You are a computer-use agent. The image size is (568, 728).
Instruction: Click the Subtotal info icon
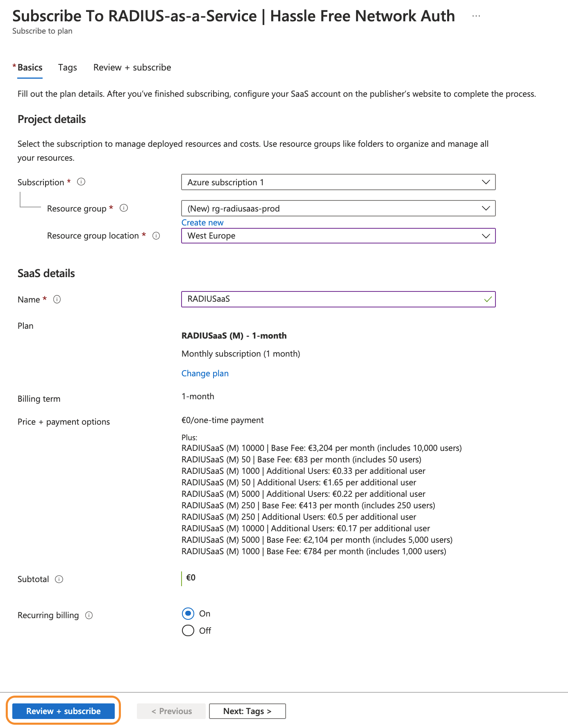(59, 579)
